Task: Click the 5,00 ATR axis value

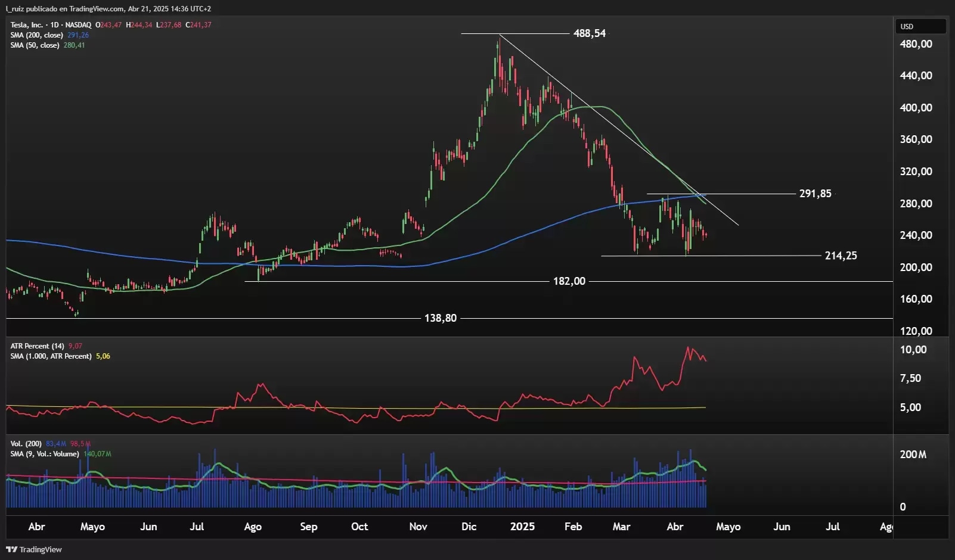Action: (x=910, y=407)
